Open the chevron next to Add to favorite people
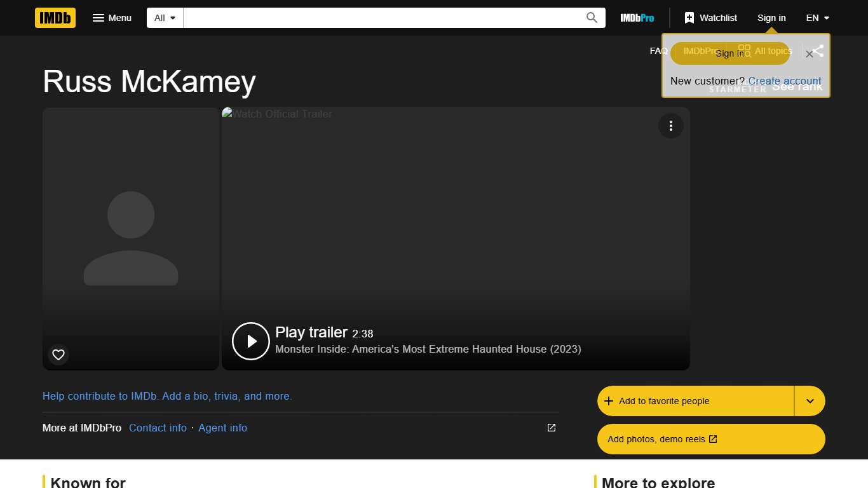Viewport: 868px width, 488px height. pos(810,401)
